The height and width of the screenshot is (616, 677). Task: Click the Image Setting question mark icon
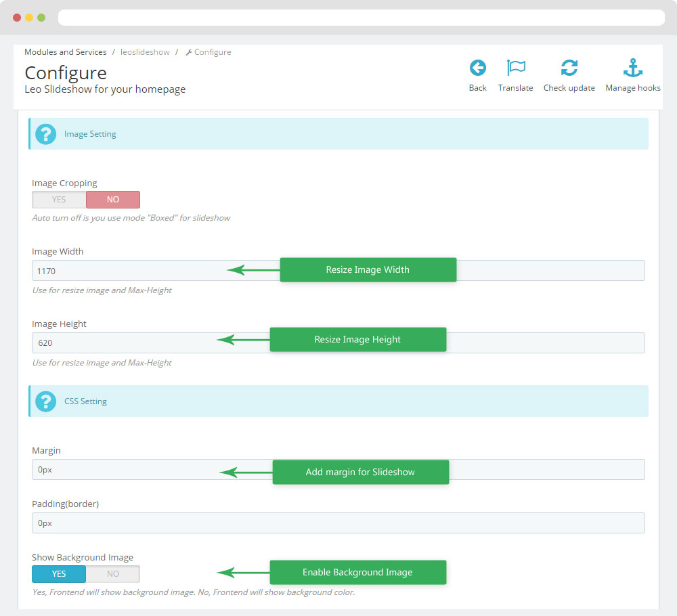point(45,134)
